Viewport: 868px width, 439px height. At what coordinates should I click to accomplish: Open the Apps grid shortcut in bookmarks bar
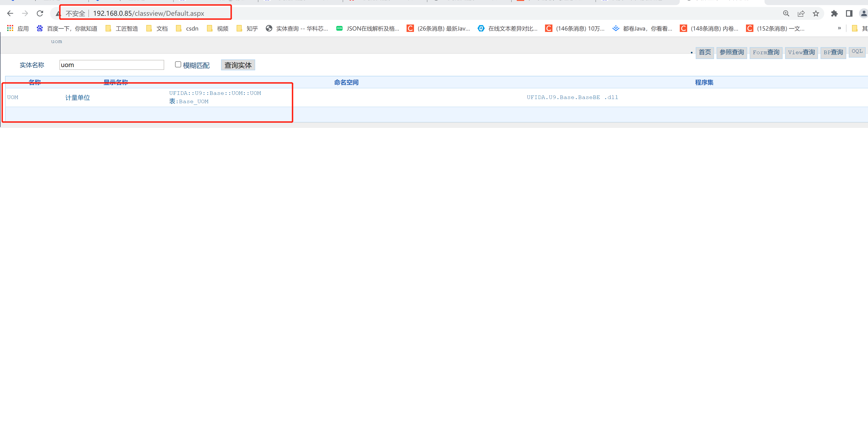[18, 29]
